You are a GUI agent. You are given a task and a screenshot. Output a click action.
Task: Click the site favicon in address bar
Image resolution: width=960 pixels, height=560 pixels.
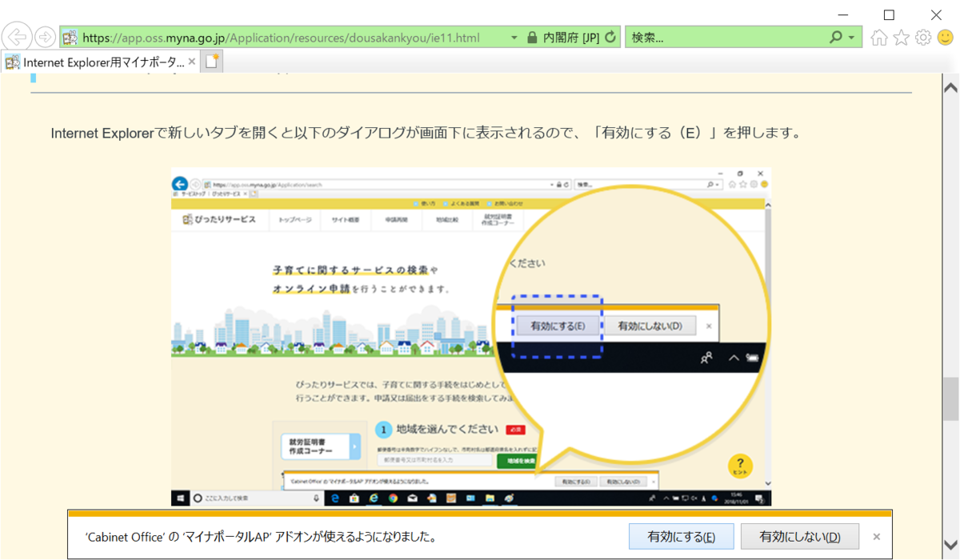(x=70, y=38)
